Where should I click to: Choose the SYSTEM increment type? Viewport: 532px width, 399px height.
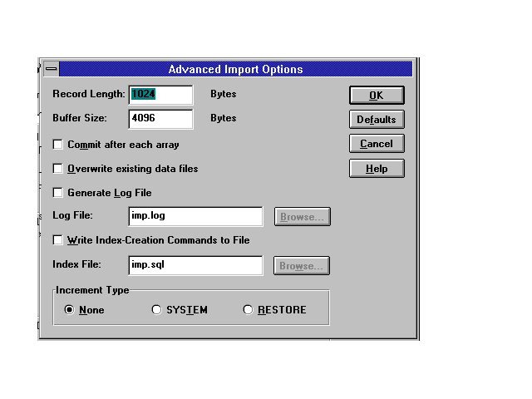point(157,310)
